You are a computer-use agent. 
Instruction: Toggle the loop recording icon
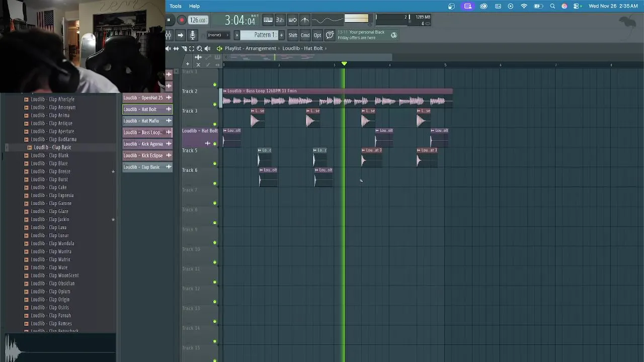tap(292, 20)
